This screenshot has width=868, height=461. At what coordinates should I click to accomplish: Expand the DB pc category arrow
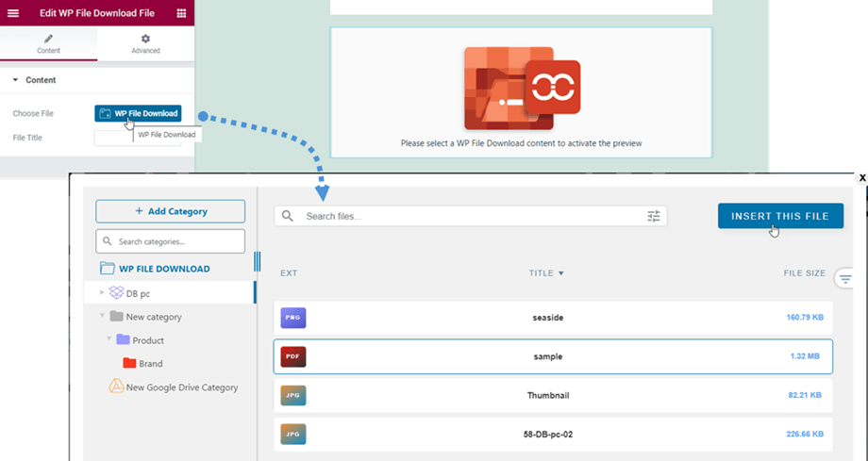[102, 293]
